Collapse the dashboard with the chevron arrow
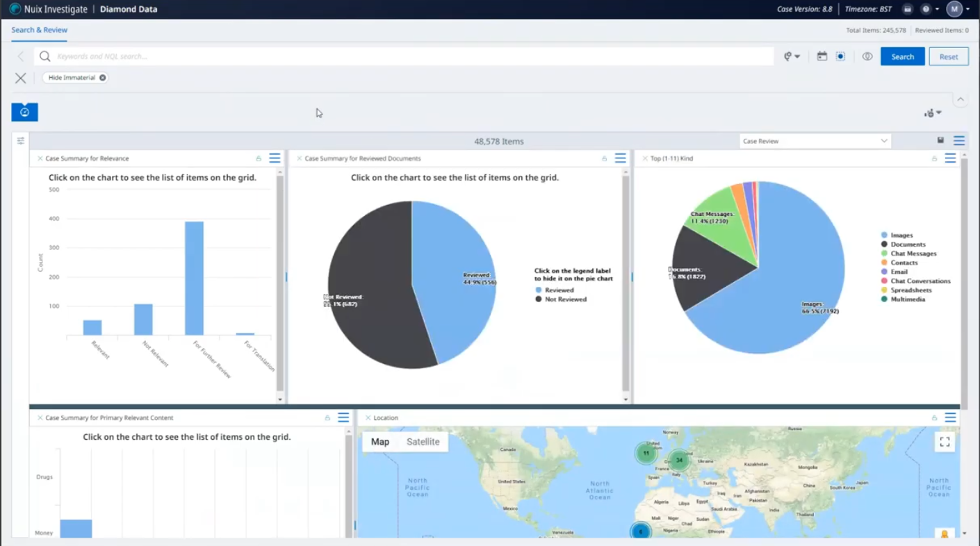Screen dimensions: 980x546 pyautogui.click(x=961, y=99)
